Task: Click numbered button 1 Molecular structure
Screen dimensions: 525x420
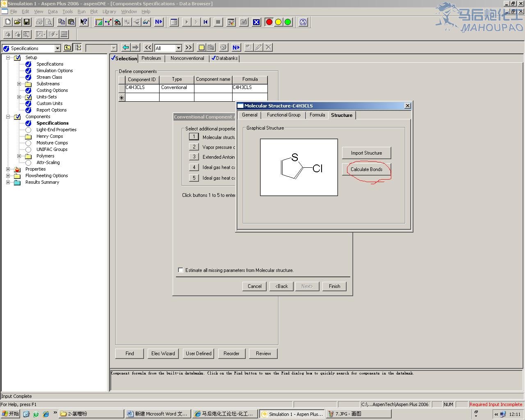Action: pos(194,137)
